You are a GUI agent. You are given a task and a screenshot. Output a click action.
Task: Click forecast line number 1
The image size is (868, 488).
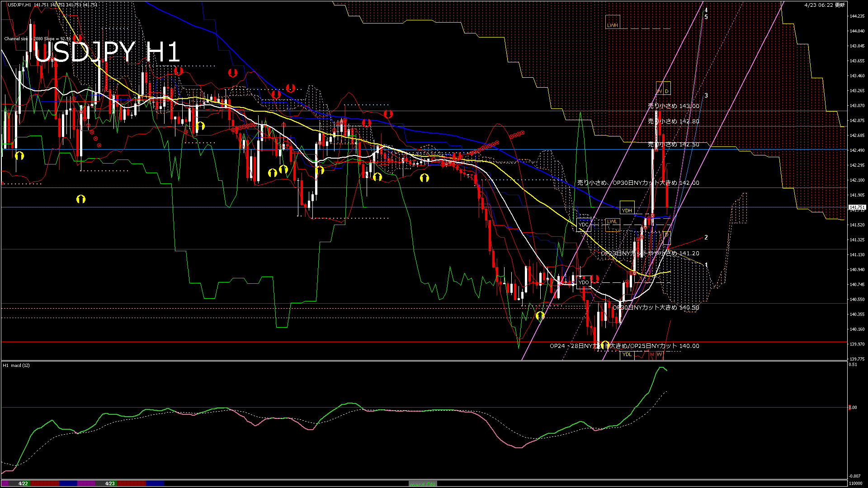coord(706,265)
